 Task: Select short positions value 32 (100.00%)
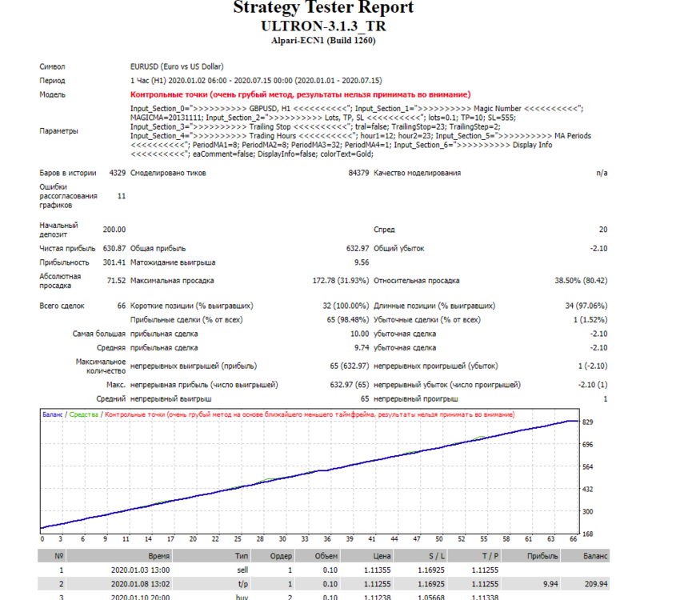[x=346, y=306]
